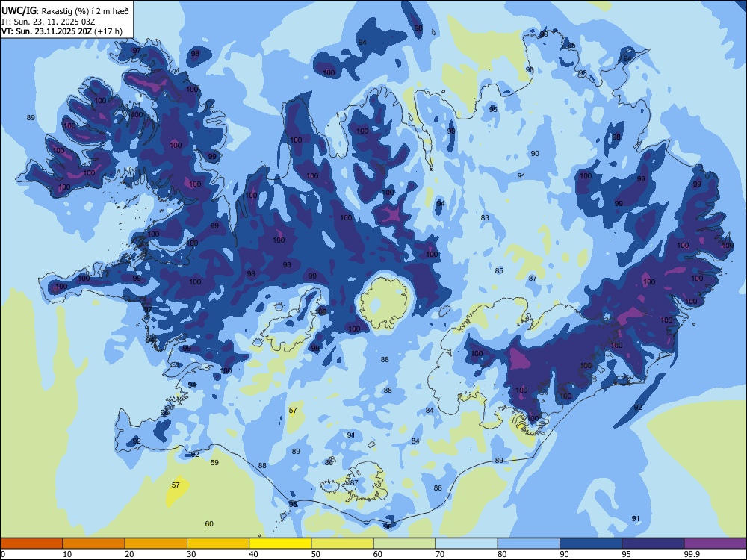Click the 60–70 light green legend swatch
This screenshot has width=747, height=560.
pos(404,544)
